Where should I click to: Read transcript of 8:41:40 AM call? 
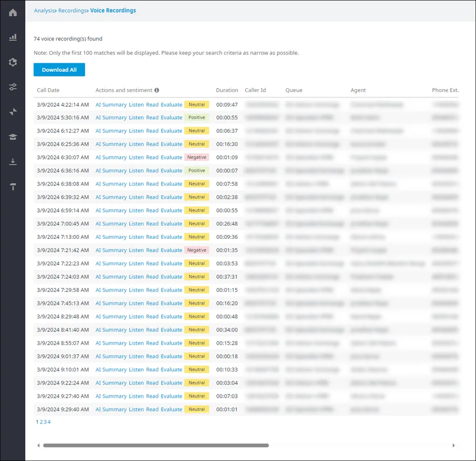152,329
